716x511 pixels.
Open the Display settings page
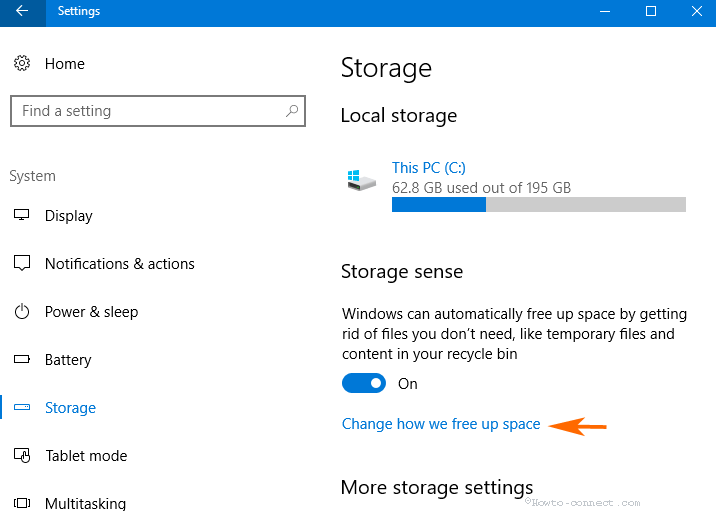click(68, 216)
